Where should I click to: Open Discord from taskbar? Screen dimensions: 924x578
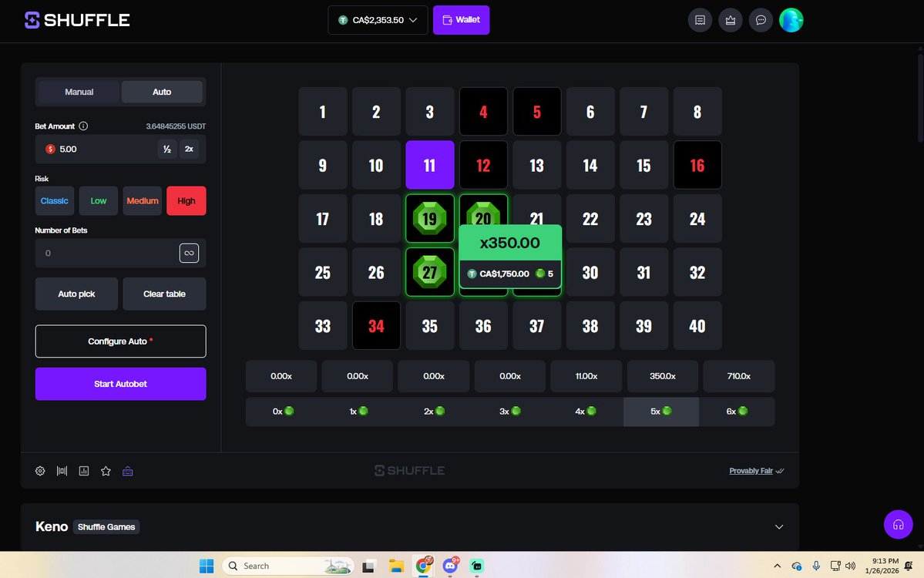tap(451, 566)
